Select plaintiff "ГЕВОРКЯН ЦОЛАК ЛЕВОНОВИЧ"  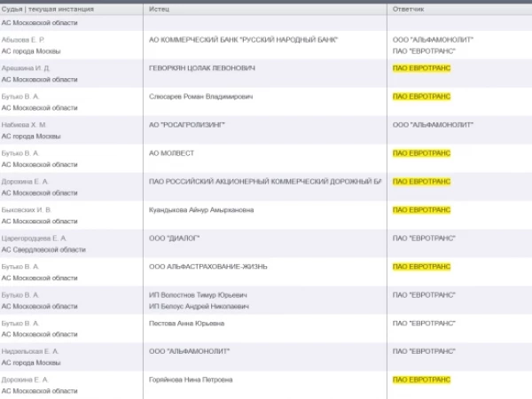click(202, 68)
